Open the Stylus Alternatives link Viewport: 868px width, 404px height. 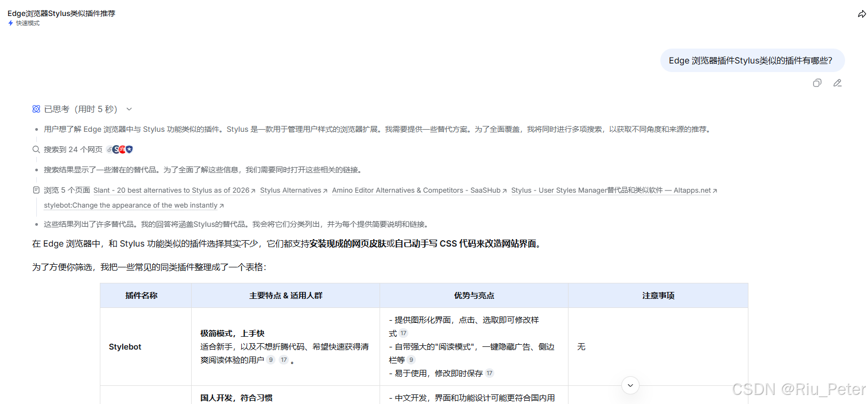294,190
